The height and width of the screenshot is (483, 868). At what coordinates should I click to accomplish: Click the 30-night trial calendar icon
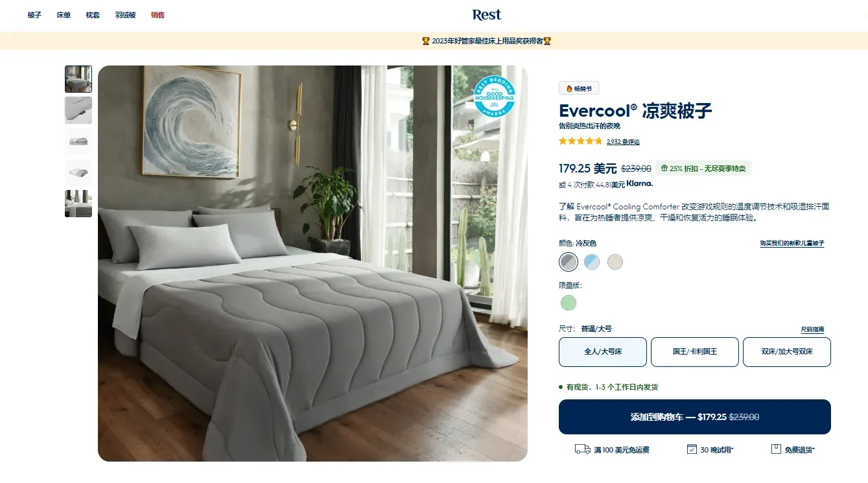pos(692,449)
